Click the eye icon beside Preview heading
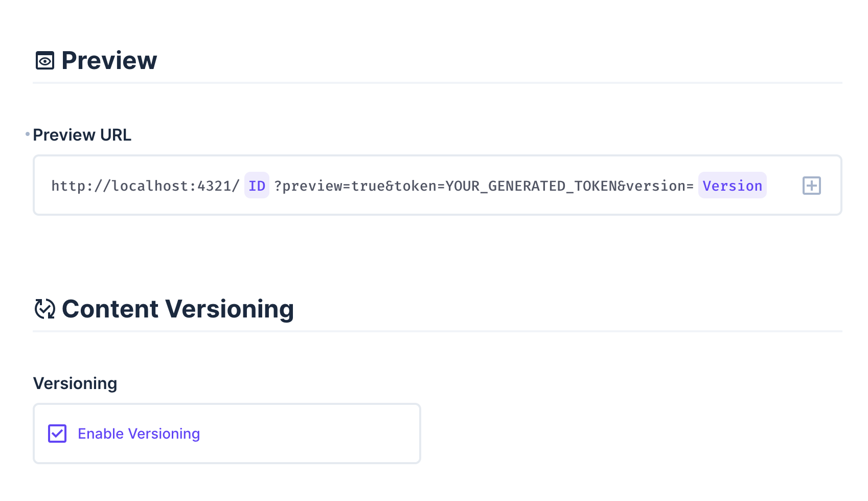Image resolution: width=868 pixels, height=501 pixels. coord(44,60)
